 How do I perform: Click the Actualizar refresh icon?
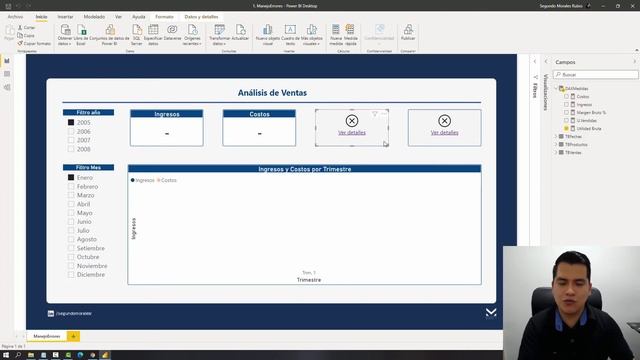coord(240,29)
